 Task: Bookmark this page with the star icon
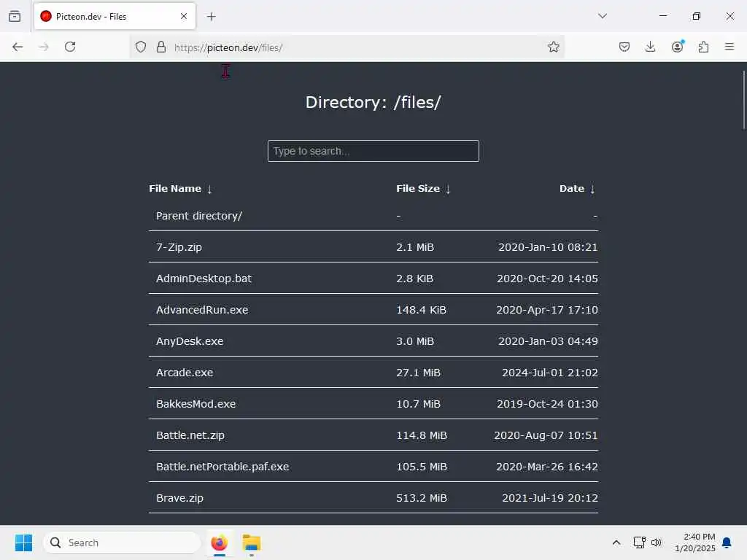tap(553, 47)
